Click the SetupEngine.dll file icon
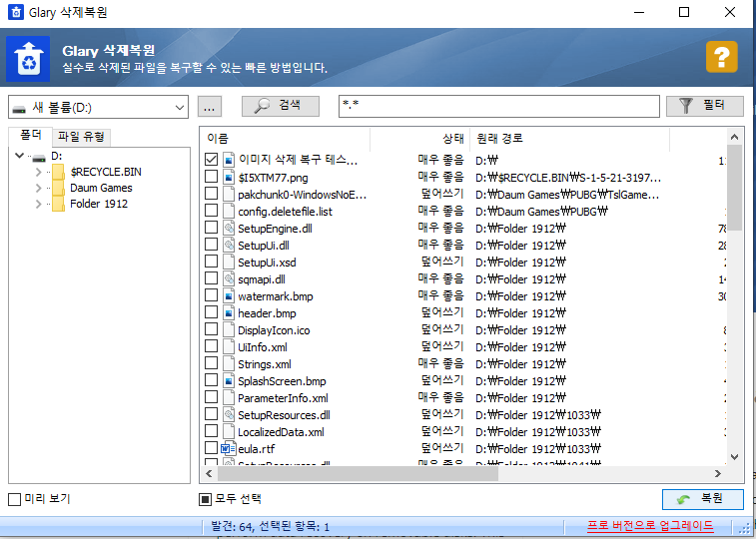The height and width of the screenshot is (539, 756). tap(229, 228)
